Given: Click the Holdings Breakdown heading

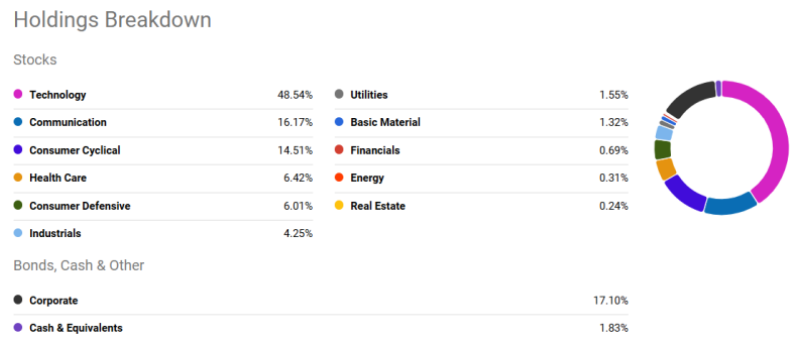Looking at the screenshot, I should [x=112, y=20].
